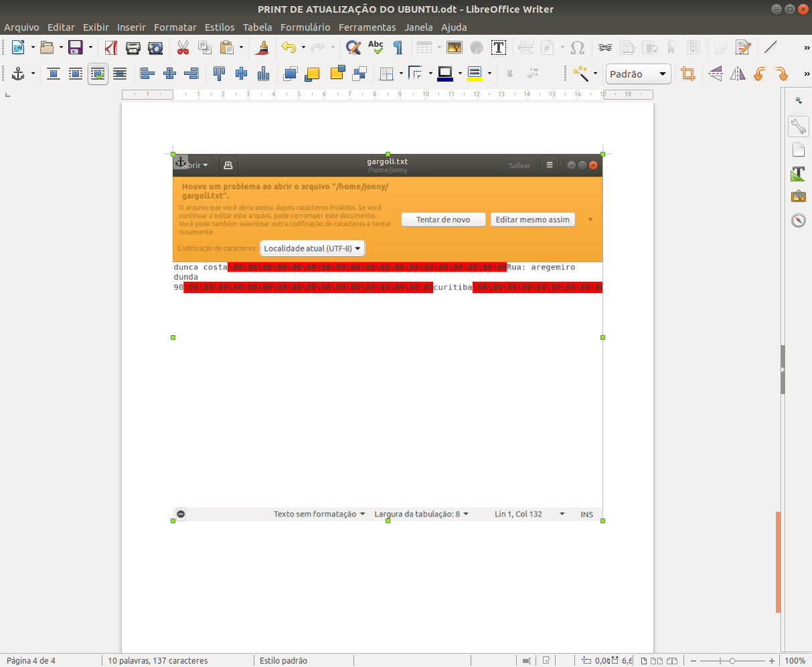The height and width of the screenshot is (667, 812).
Task: Zoom out with the minus button
Action: 694,661
